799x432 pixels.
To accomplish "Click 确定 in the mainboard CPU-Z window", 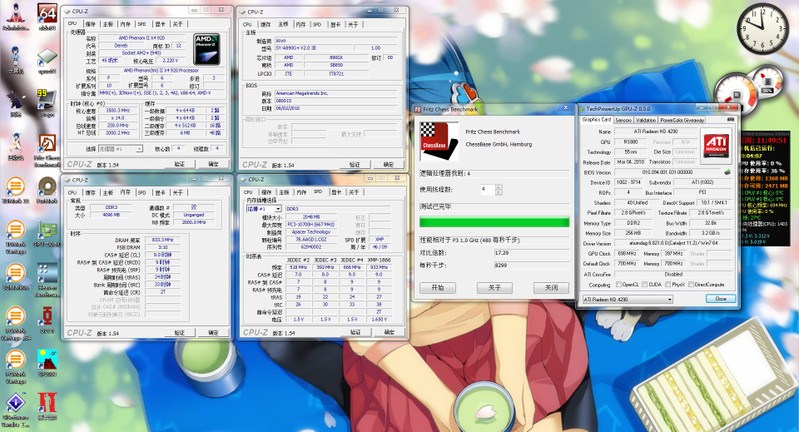I will click(x=388, y=165).
